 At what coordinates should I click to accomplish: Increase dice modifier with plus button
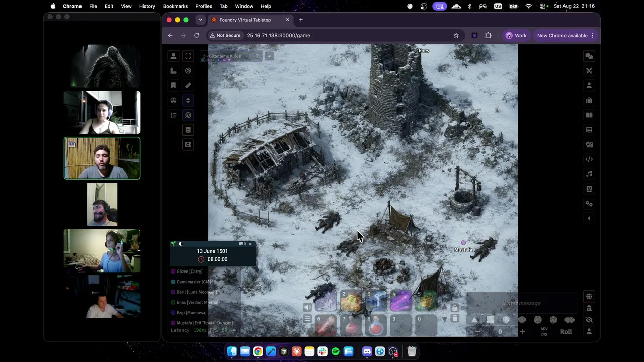522,332
